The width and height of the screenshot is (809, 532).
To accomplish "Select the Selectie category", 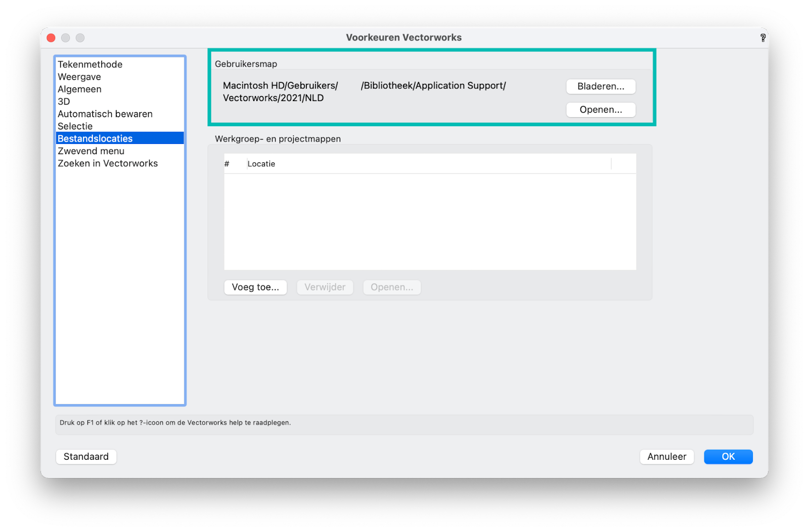I will coord(120,126).
